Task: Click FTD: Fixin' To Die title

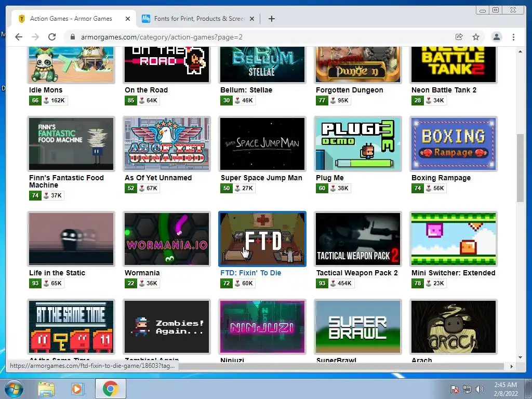Action: (251, 273)
